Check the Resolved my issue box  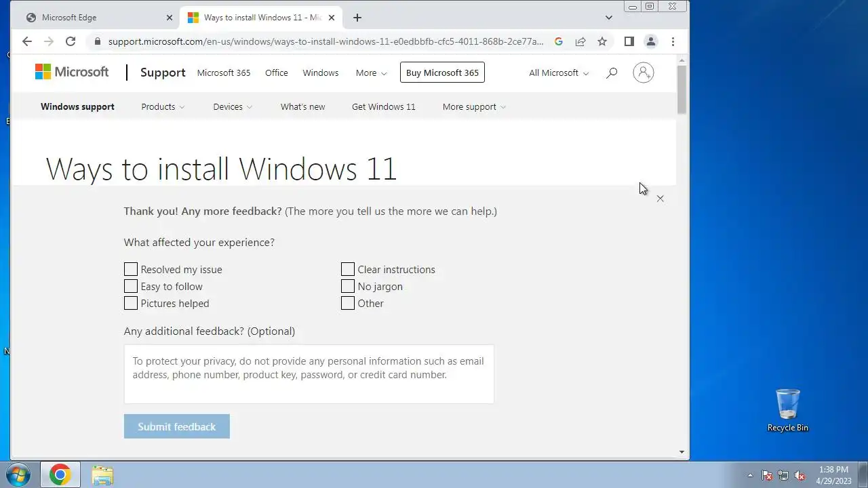[x=131, y=269]
